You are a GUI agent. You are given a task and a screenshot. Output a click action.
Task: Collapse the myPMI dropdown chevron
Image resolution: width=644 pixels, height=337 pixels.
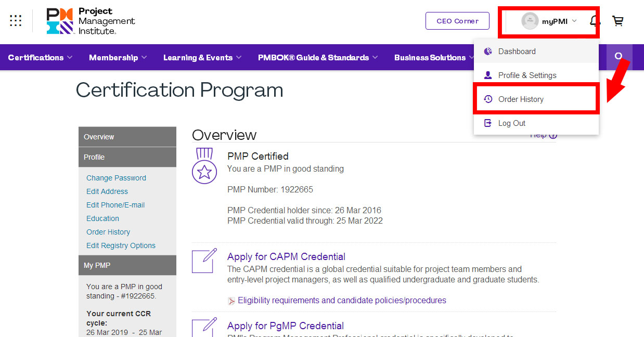coord(574,21)
